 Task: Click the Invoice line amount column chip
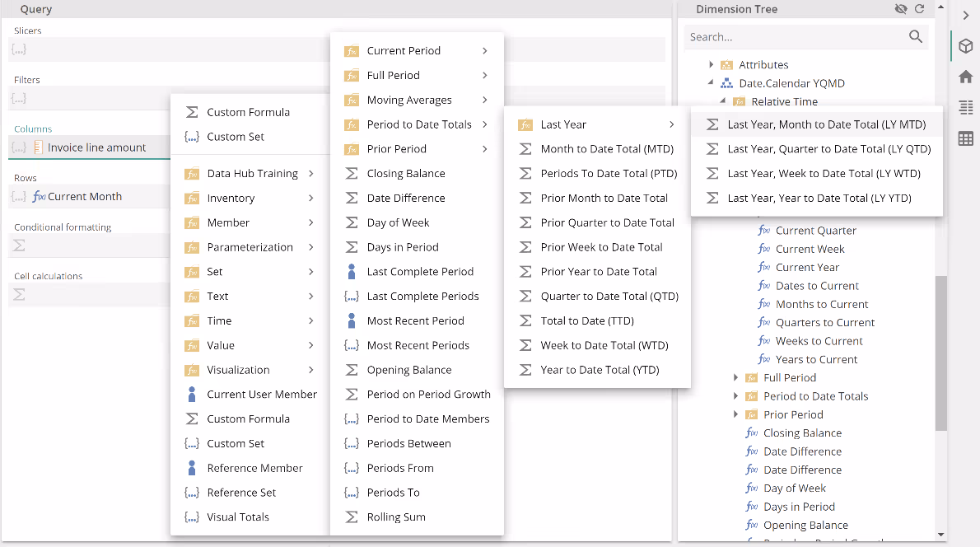click(96, 147)
